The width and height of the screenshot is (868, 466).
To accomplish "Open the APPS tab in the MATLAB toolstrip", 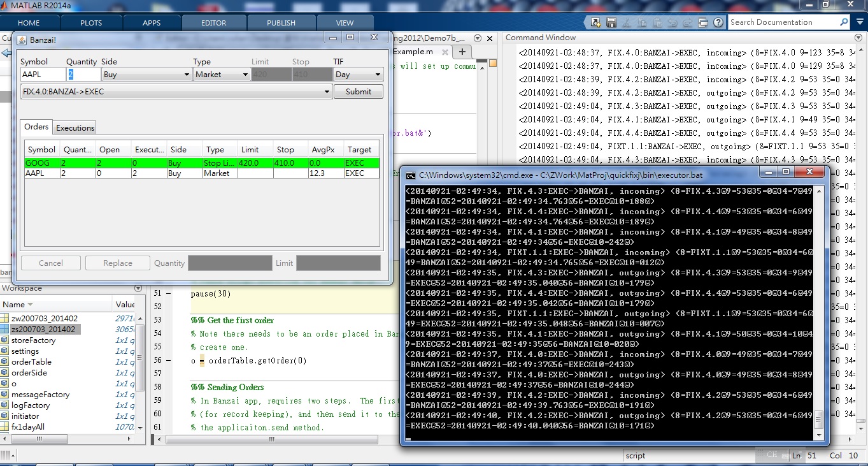I will point(152,23).
